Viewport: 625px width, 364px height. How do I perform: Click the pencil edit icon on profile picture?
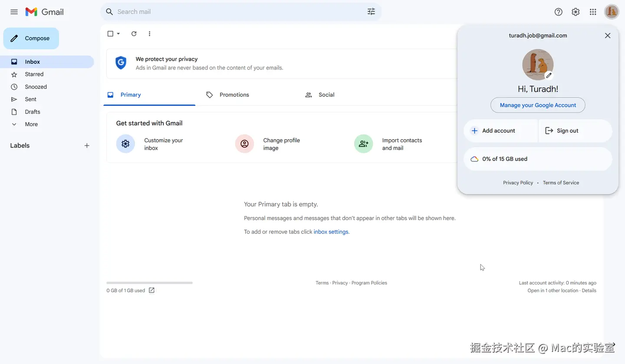tap(549, 75)
